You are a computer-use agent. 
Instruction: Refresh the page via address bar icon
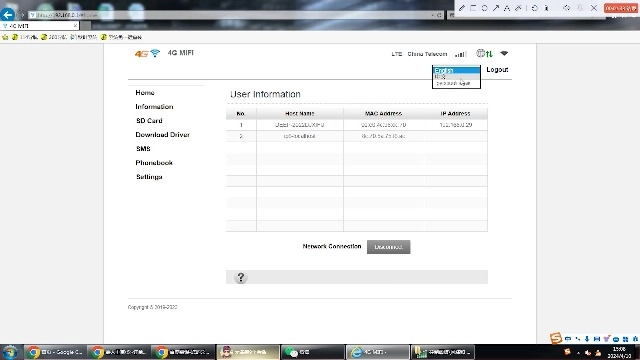439,15
